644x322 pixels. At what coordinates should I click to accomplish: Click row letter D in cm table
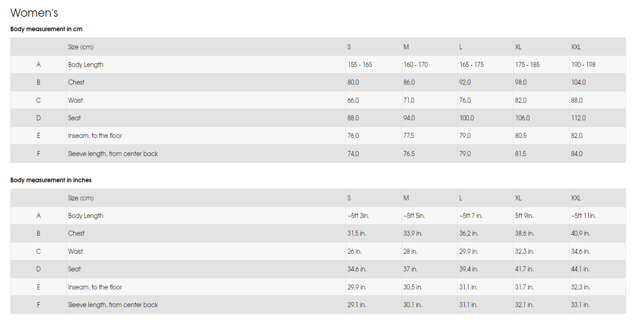click(38, 118)
